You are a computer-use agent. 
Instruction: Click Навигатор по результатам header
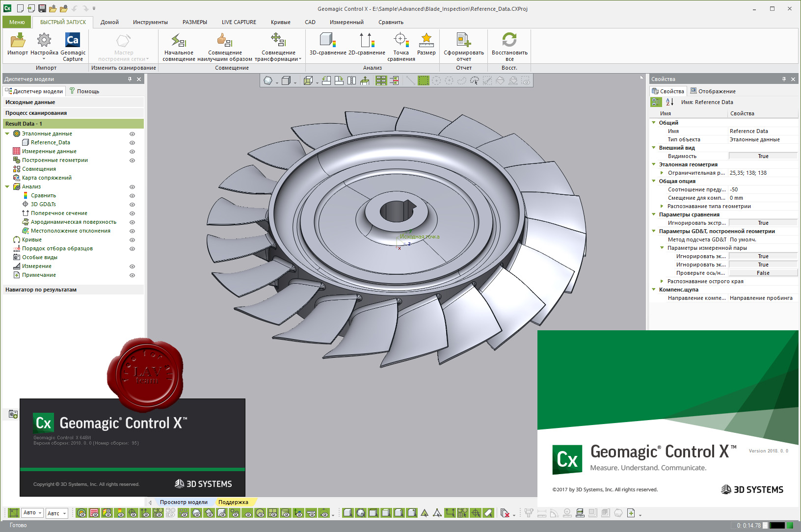click(x=74, y=290)
